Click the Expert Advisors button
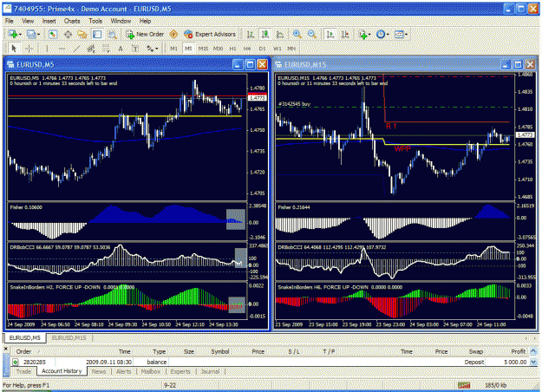 click(x=210, y=34)
